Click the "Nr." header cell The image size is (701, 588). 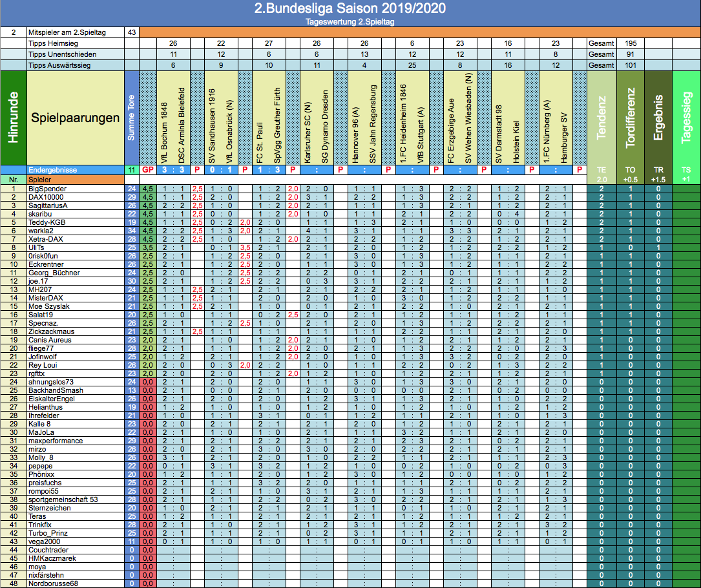[x=14, y=180]
